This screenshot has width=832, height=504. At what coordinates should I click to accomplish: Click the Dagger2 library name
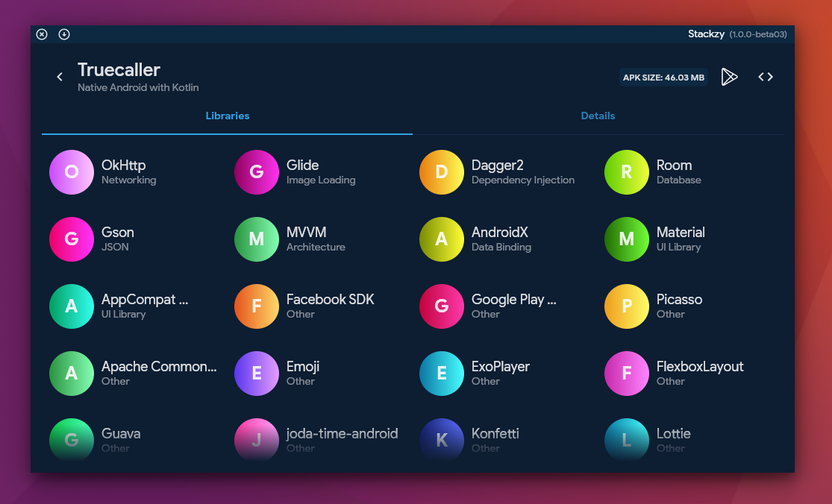click(x=498, y=166)
